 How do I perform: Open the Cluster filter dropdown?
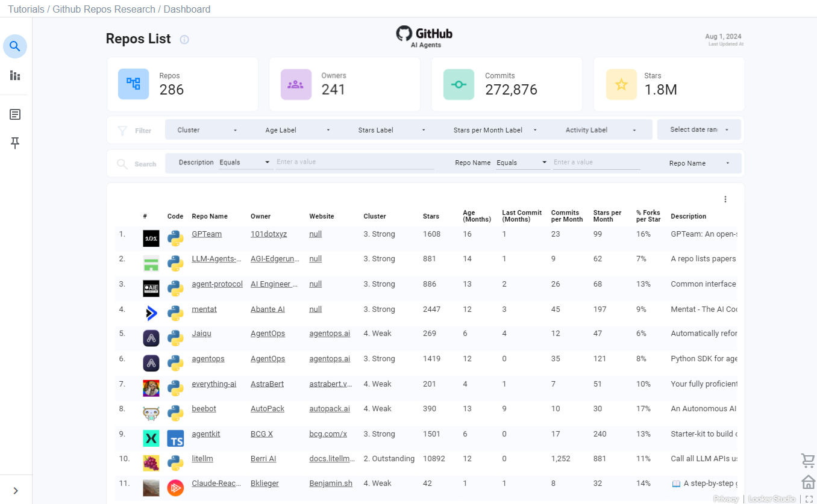[x=208, y=129]
